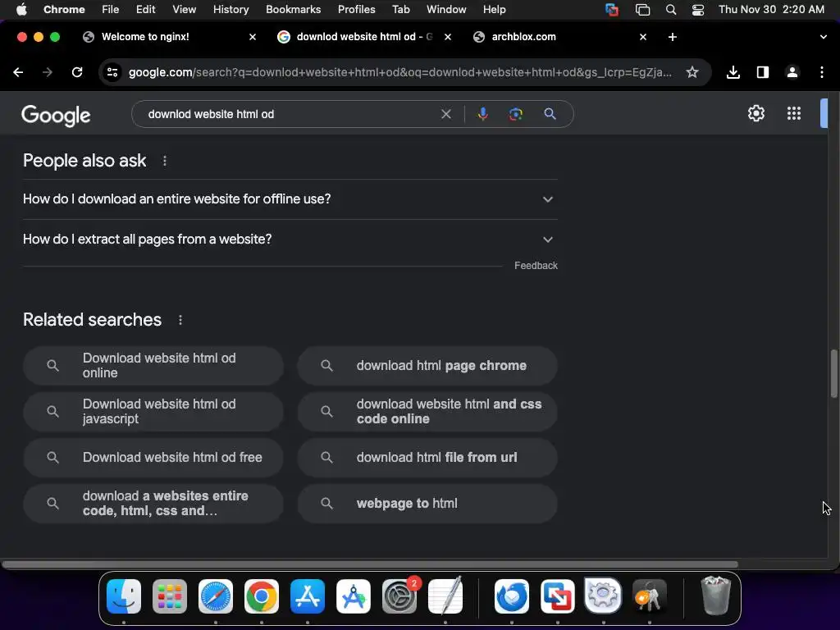The width and height of the screenshot is (840, 630).
Task: Open Spotlight search in menu bar
Action: (670, 10)
